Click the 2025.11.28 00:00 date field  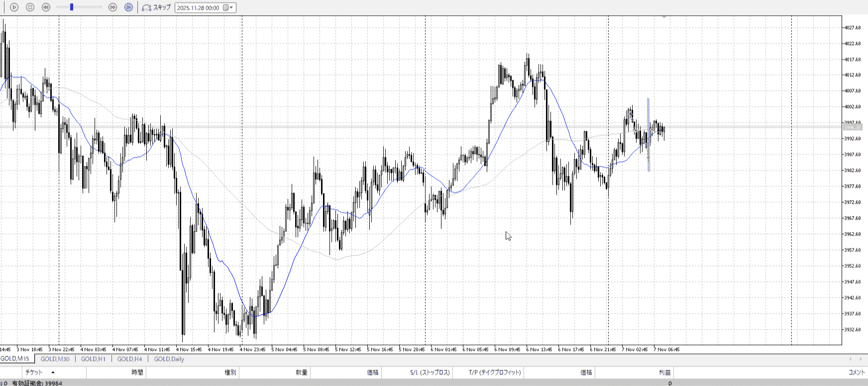point(198,8)
